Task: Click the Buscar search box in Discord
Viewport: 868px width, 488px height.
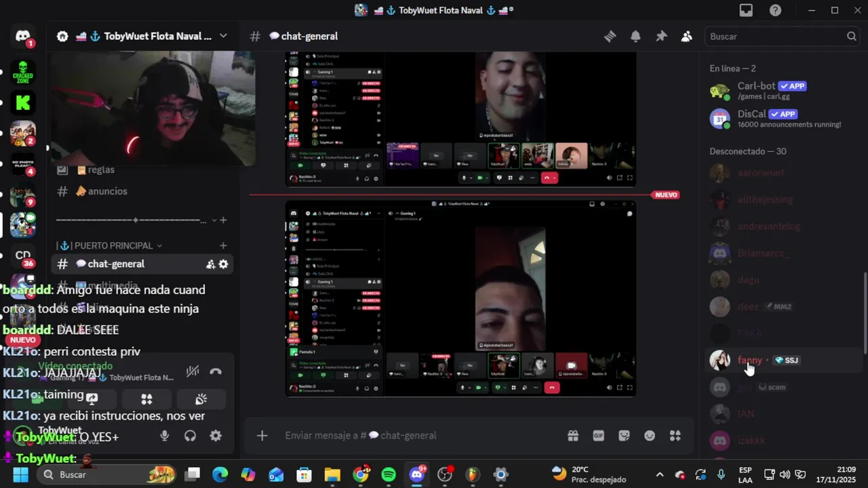Action: pos(783,37)
